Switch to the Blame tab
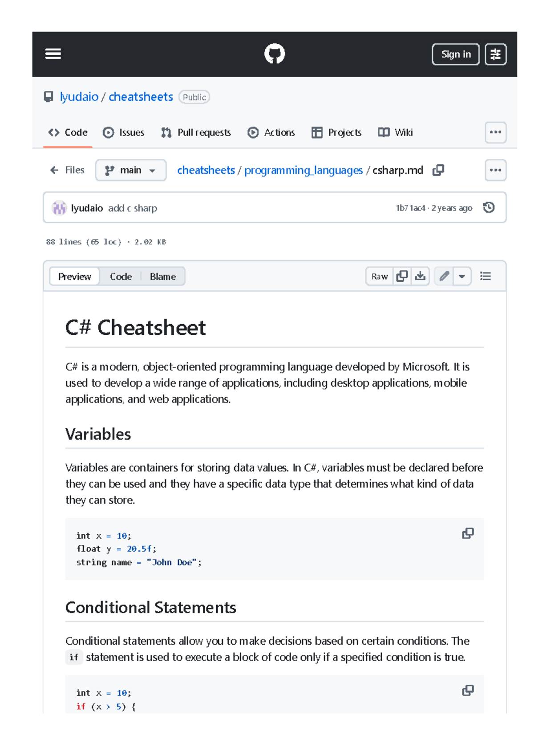Image resolution: width=534 pixels, height=756 pixels. click(x=162, y=276)
